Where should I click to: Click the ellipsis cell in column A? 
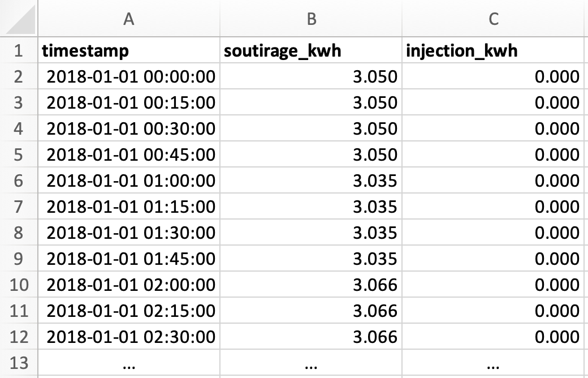[129, 363]
